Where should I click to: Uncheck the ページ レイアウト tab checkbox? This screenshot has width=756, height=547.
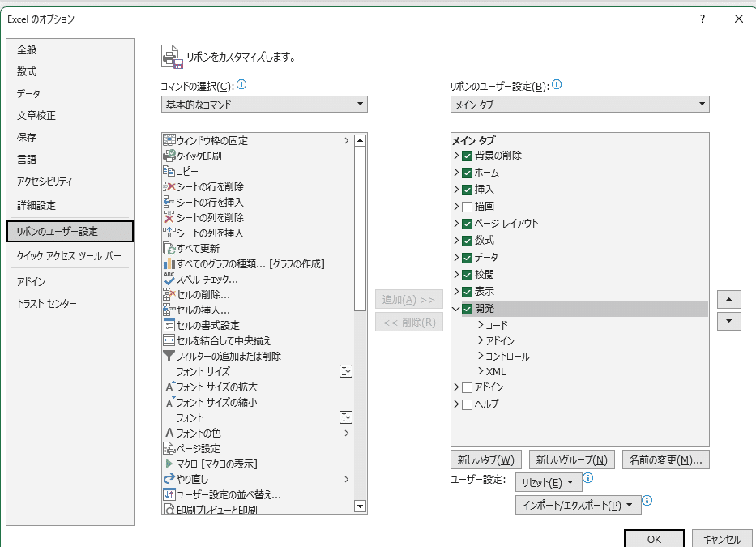(467, 224)
